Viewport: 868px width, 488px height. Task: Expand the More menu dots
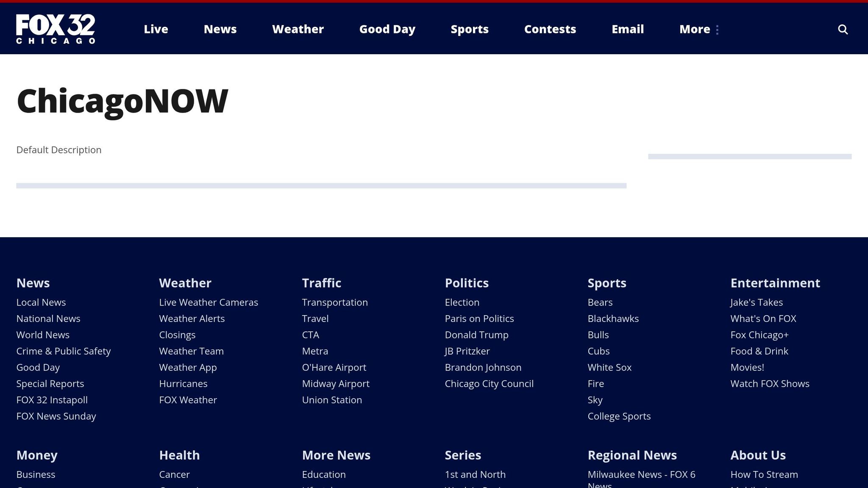717,30
